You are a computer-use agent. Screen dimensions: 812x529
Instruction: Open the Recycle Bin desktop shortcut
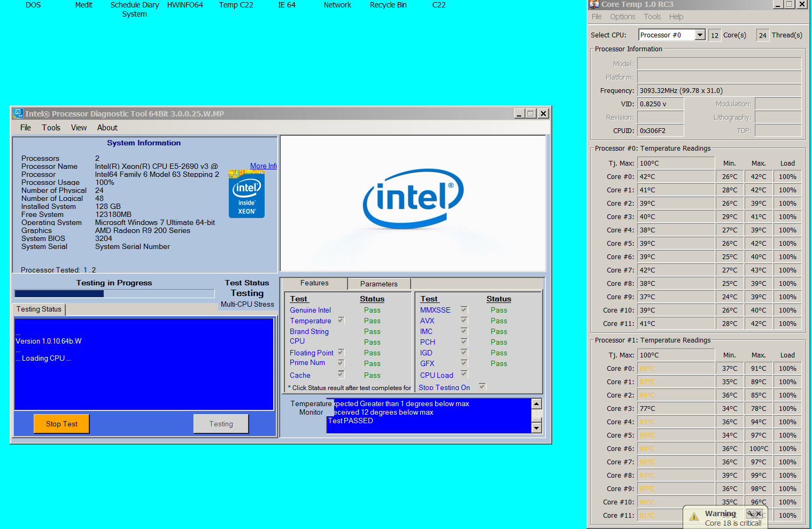(x=388, y=5)
